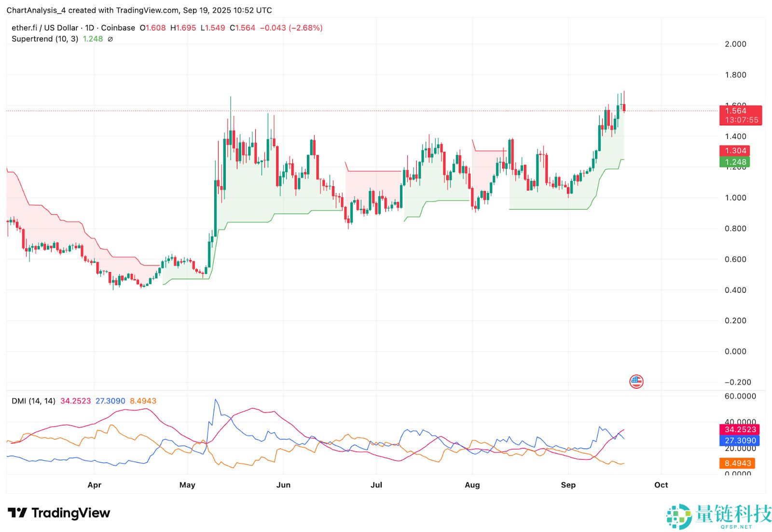
Task: Click the red 1.564 current price label
Action: tap(735, 111)
